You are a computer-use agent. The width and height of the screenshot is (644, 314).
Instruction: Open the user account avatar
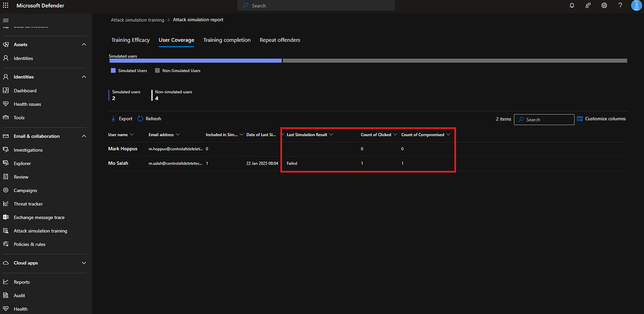pyautogui.click(x=636, y=5)
